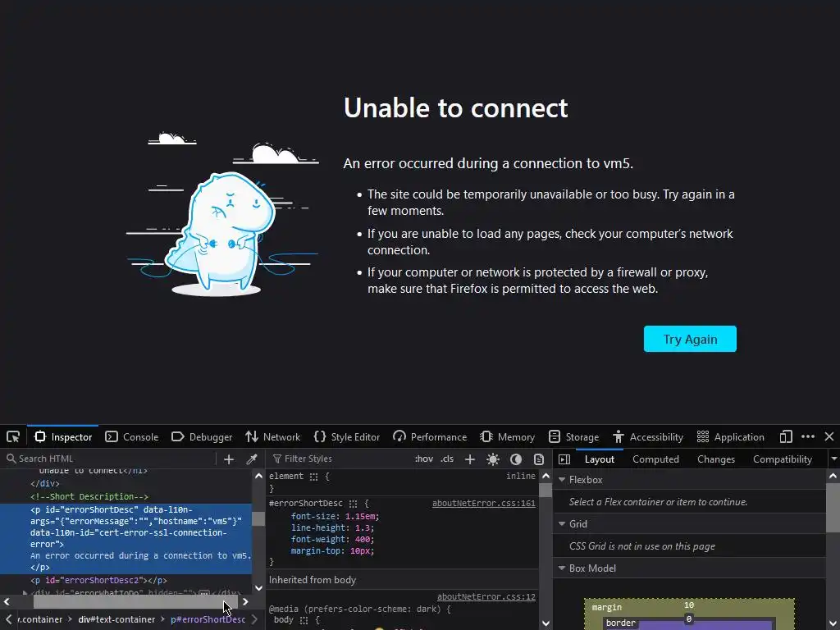Click the Try Again button
The height and width of the screenshot is (630, 840).
tap(690, 339)
